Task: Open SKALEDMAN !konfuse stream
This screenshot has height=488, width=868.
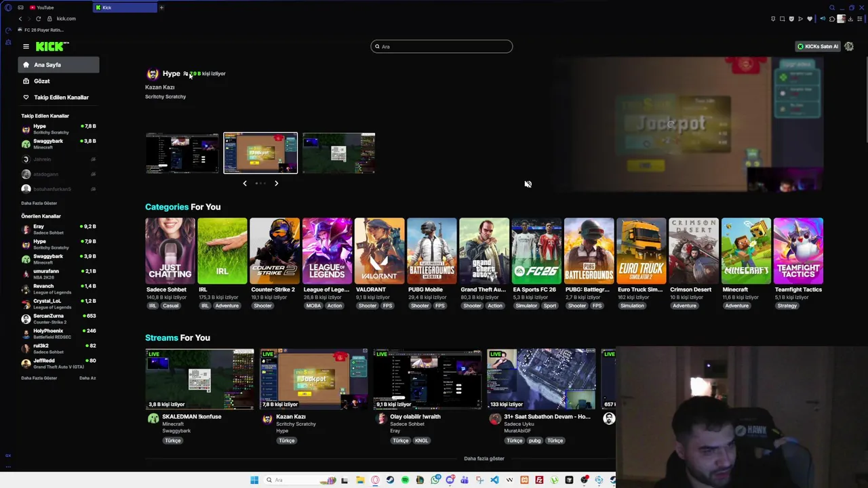Action: (200, 380)
